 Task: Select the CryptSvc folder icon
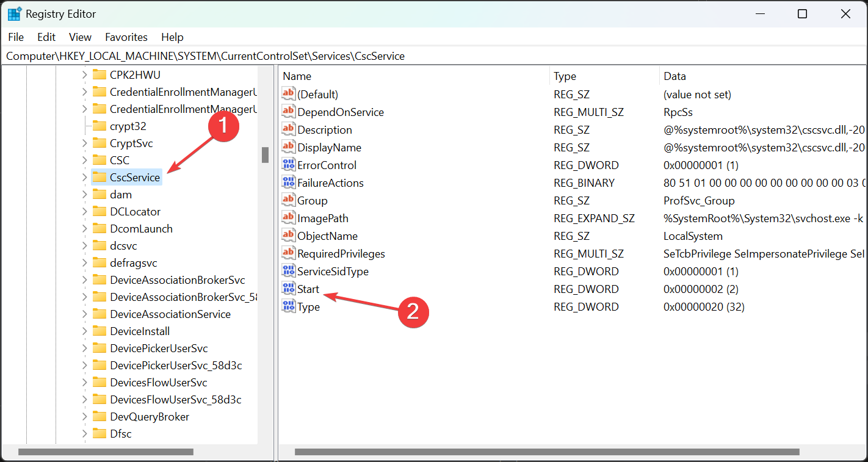click(x=99, y=143)
